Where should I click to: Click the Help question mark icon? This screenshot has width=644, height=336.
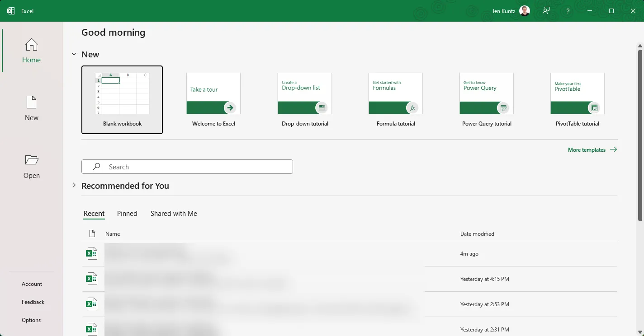coord(568,11)
